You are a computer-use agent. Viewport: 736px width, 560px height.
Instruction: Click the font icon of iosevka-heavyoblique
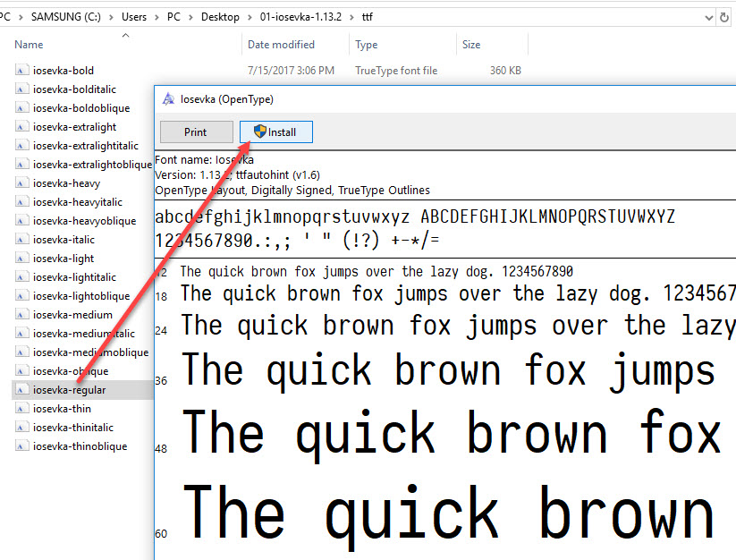(x=21, y=221)
